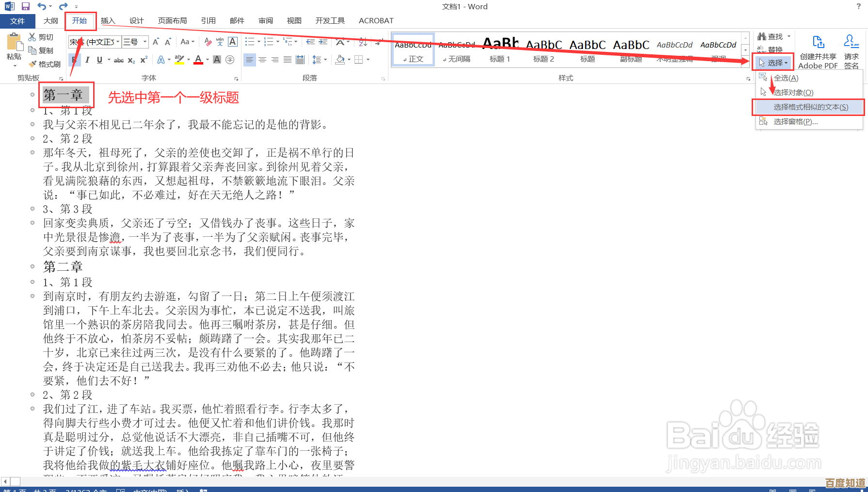Image resolution: width=868 pixels, height=492 pixels.
Task: Click the Cut (剪切) scissors icon
Action: 32,37
